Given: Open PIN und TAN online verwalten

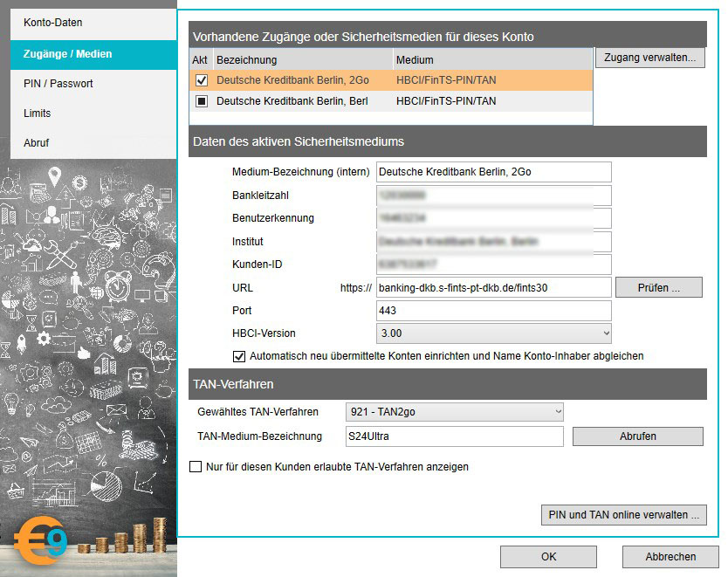Looking at the screenshot, I should pyautogui.click(x=623, y=515).
